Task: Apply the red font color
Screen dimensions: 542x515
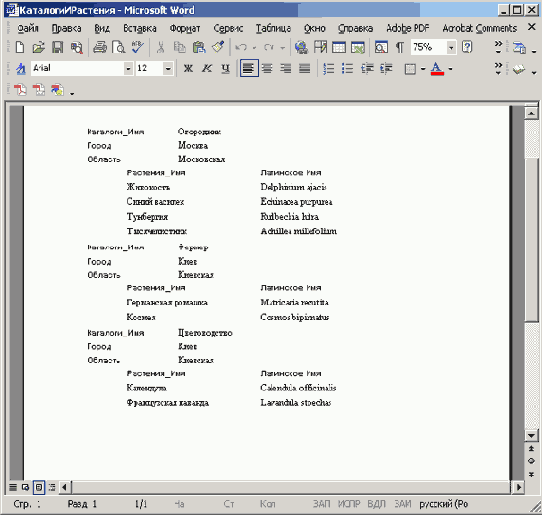Action: tap(437, 68)
